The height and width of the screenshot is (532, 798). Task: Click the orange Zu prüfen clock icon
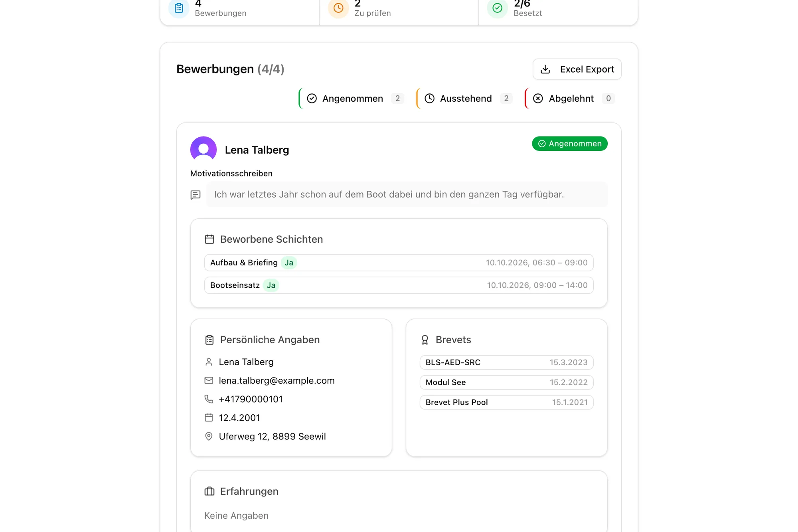[x=338, y=8]
